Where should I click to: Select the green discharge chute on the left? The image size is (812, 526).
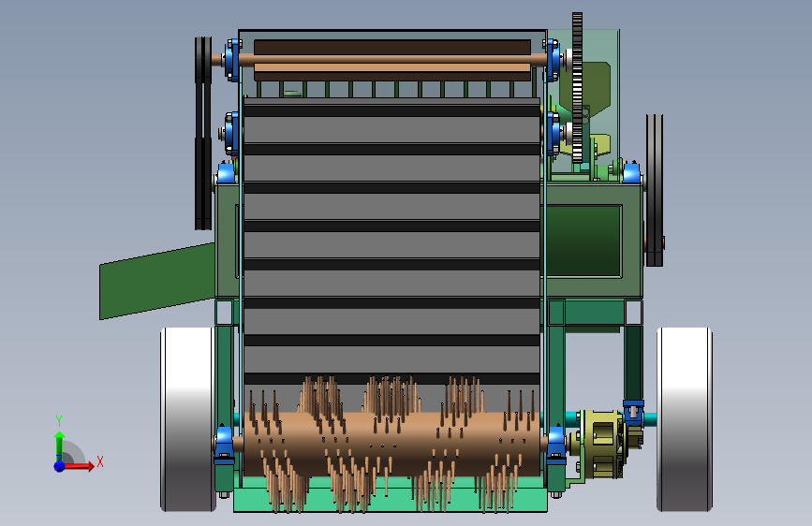(157, 281)
